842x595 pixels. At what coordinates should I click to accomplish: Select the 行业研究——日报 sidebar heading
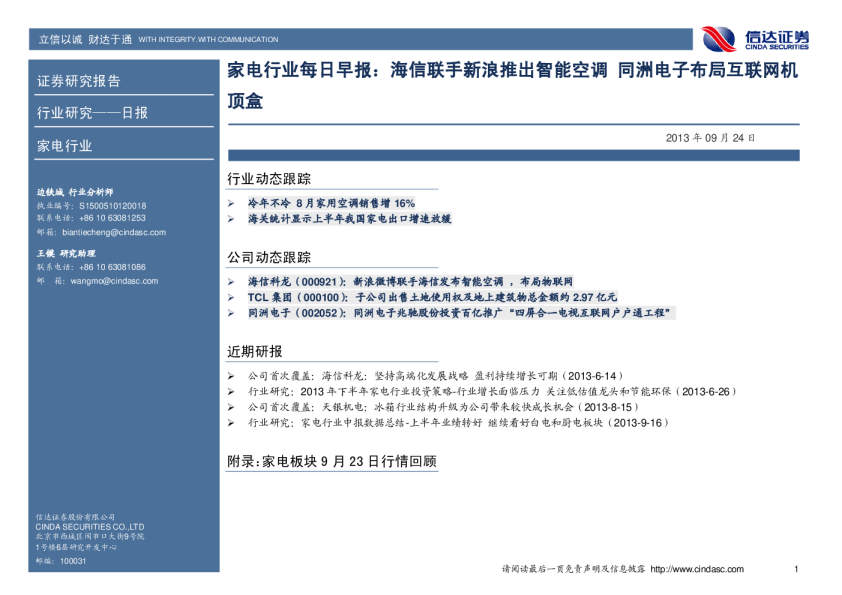click(x=92, y=113)
